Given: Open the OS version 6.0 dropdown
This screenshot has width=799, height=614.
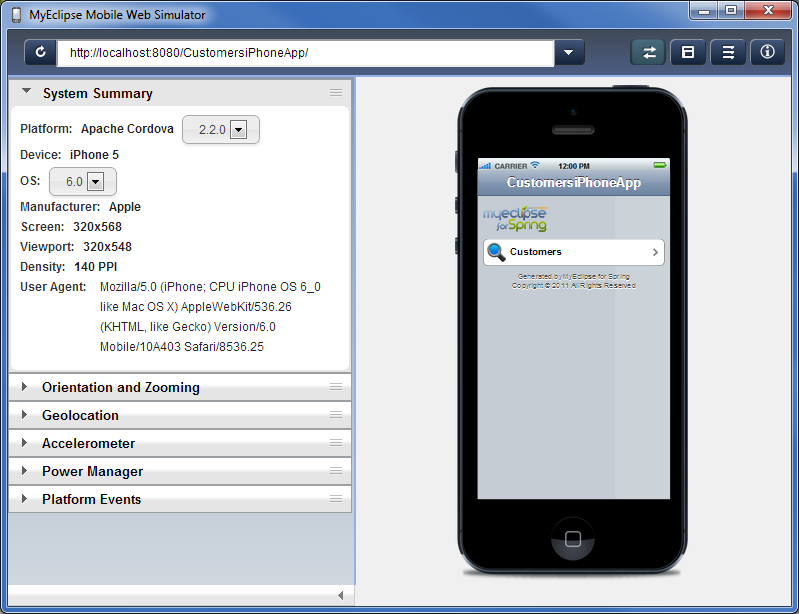Looking at the screenshot, I should point(83,181).
